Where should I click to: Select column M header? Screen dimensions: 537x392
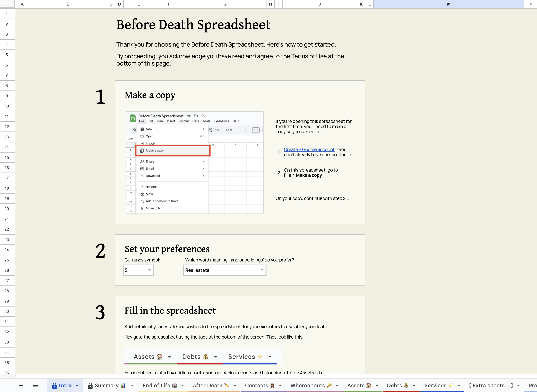pyautogui.click(x=449, y=4)
